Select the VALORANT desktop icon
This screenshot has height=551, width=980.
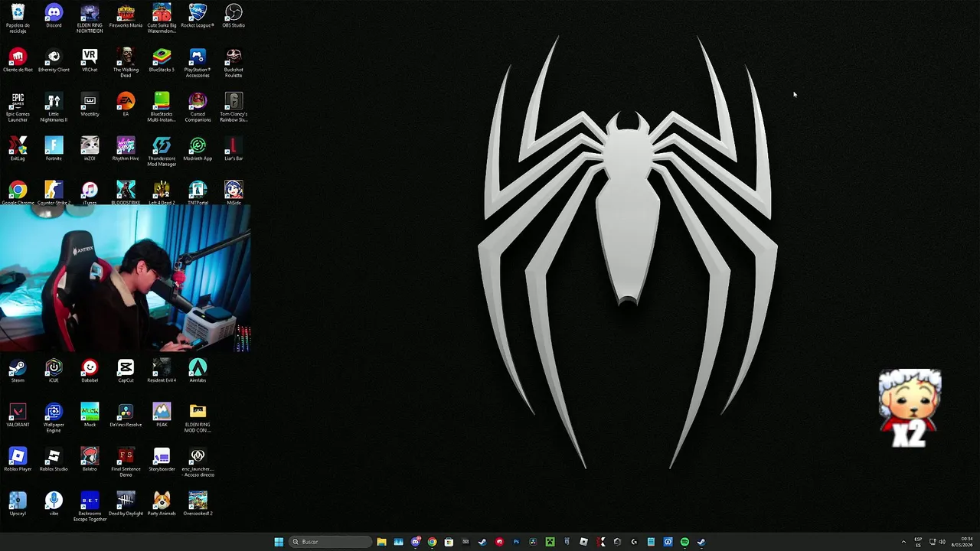click(x=18, y=416)
